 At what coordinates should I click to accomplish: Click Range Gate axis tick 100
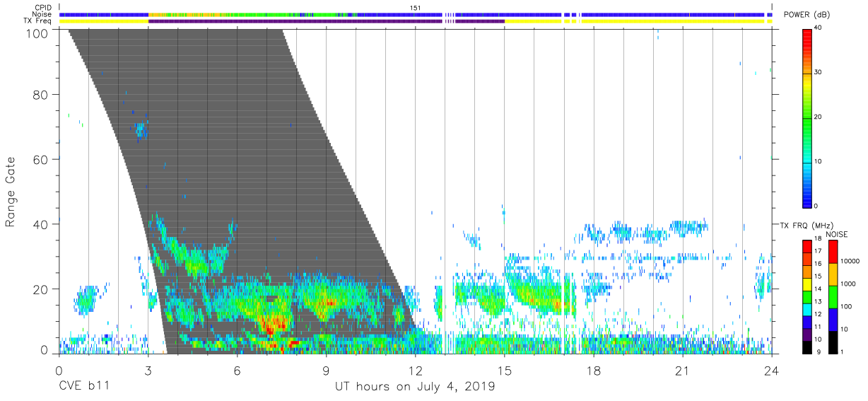pos(37,33)
